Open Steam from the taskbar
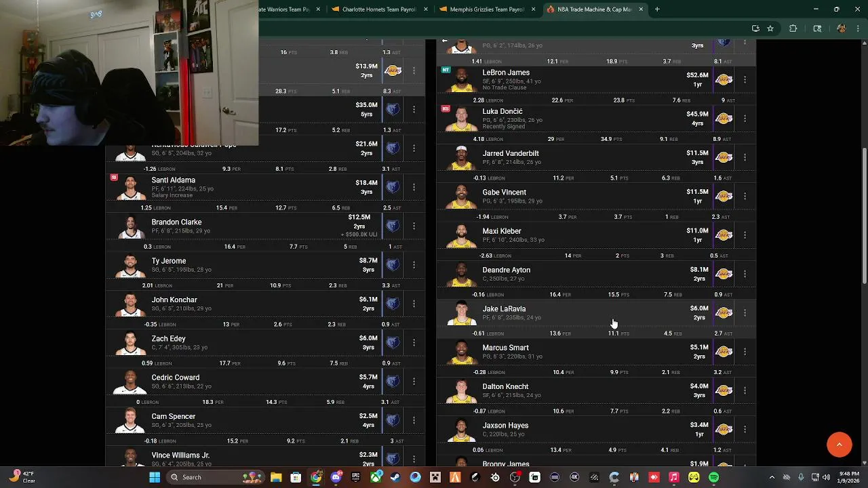The height and width of the screenshot is (488, 868). [395, 477]
